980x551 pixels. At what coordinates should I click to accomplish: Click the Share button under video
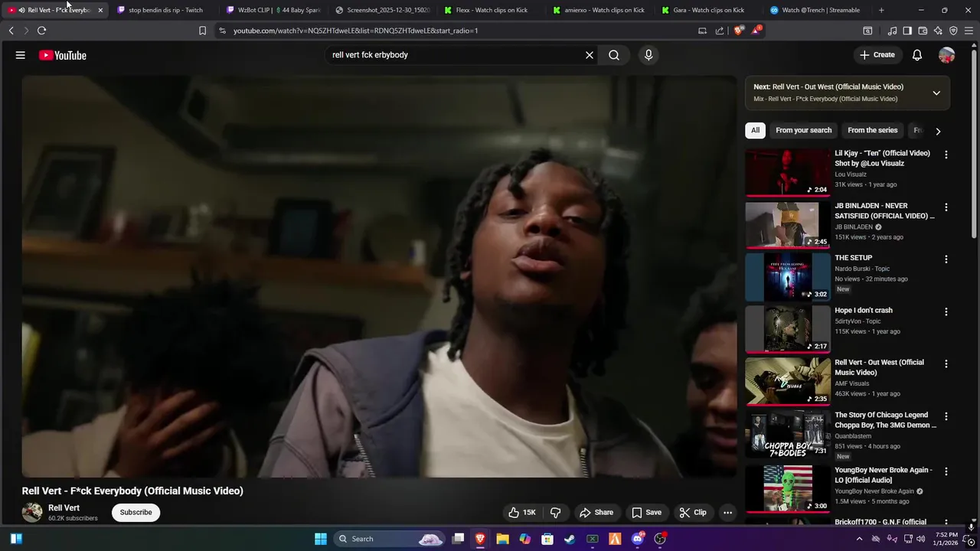pyautogui.click(x=596, y=513)
